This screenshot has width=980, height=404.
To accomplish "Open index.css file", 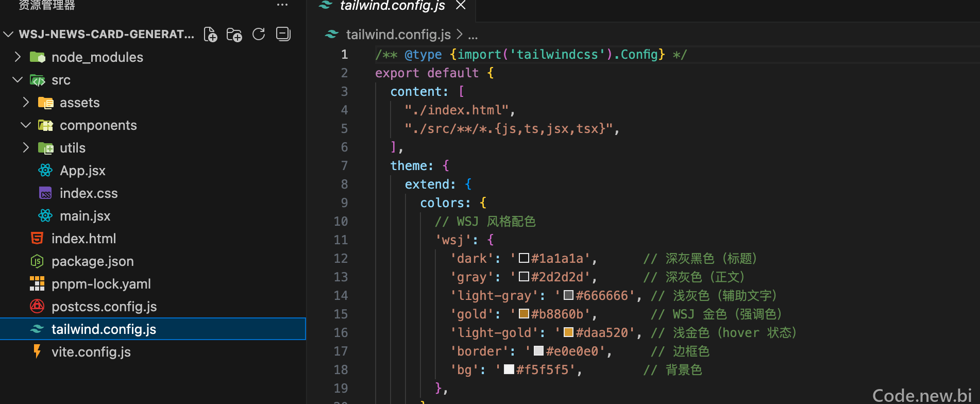I will tap(89, 193).
